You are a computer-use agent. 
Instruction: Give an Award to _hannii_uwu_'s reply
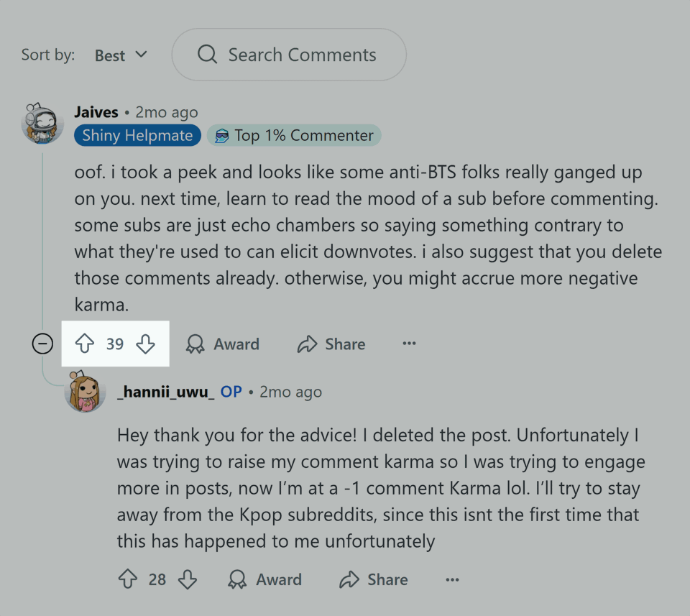[264, 579]
